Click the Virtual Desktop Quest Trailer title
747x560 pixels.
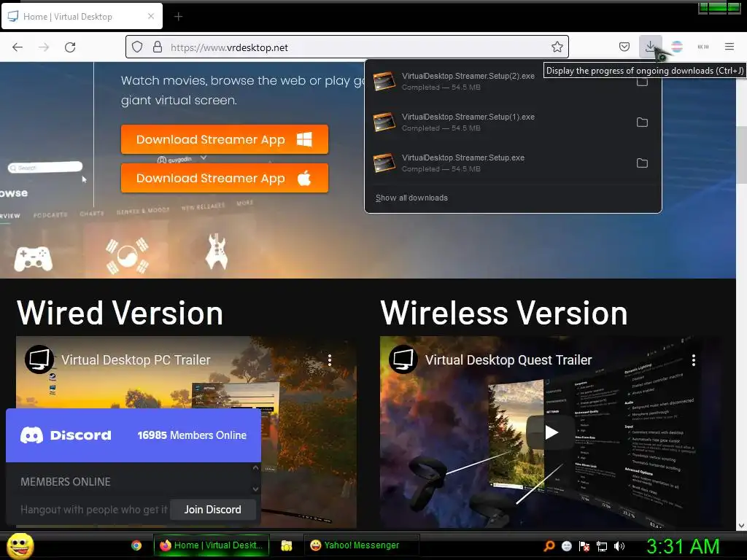[508, 360]
